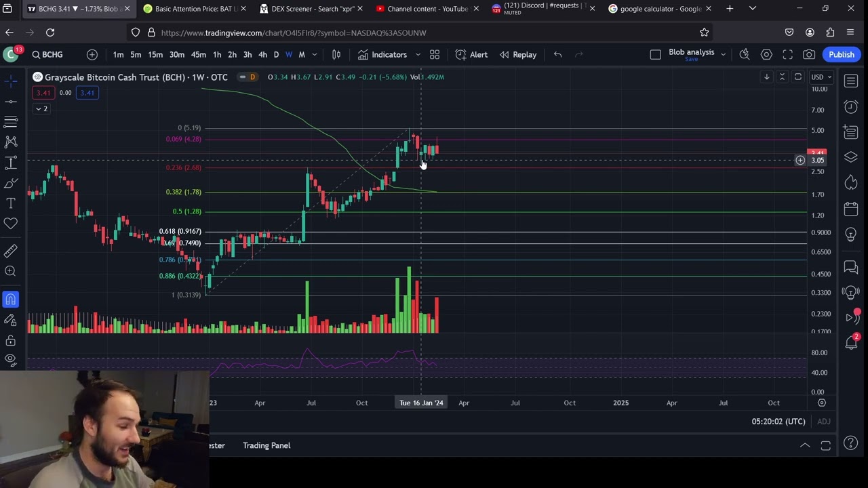Open the layout setup grid icon
868x488 pixels.
point(435,55)
